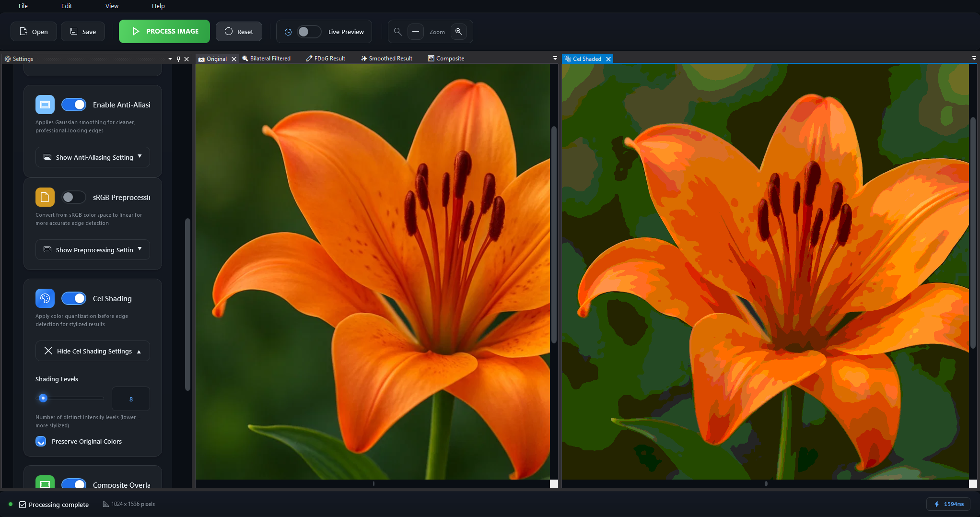
Task: Pin the Settings panel
Action: (178, 59)
